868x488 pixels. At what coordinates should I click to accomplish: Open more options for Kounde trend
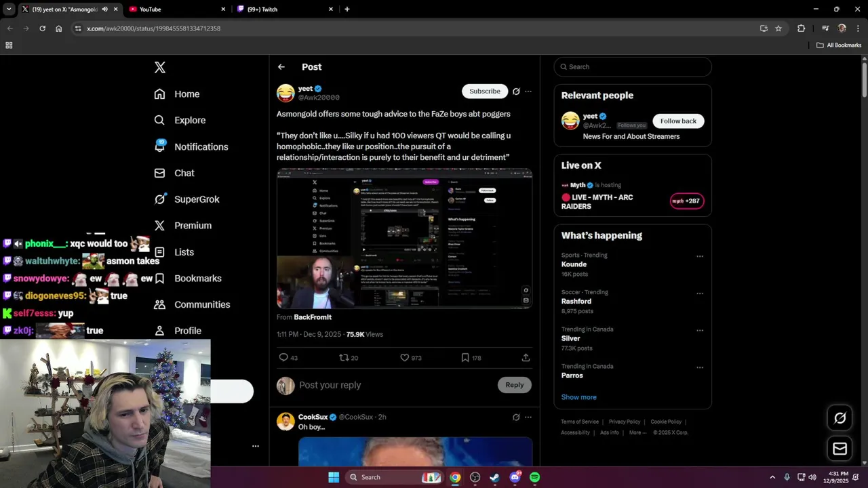[700, 256]
